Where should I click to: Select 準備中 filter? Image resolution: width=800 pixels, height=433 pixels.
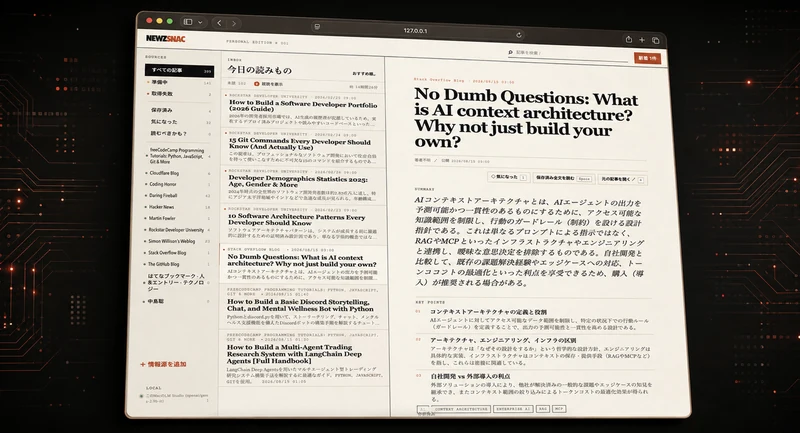click(x=179, y=82)
